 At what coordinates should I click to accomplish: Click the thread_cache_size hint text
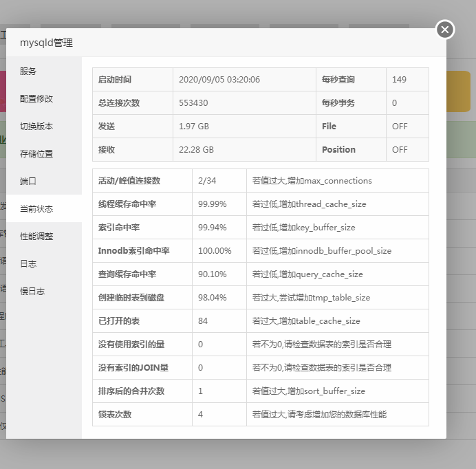pos(310,204)
